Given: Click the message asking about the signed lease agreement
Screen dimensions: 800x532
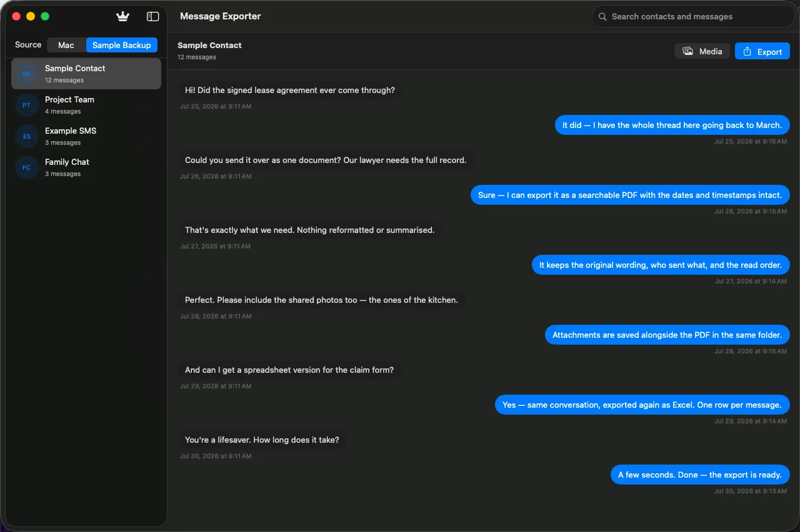Looking at the screenshot, I should point(290,90).
